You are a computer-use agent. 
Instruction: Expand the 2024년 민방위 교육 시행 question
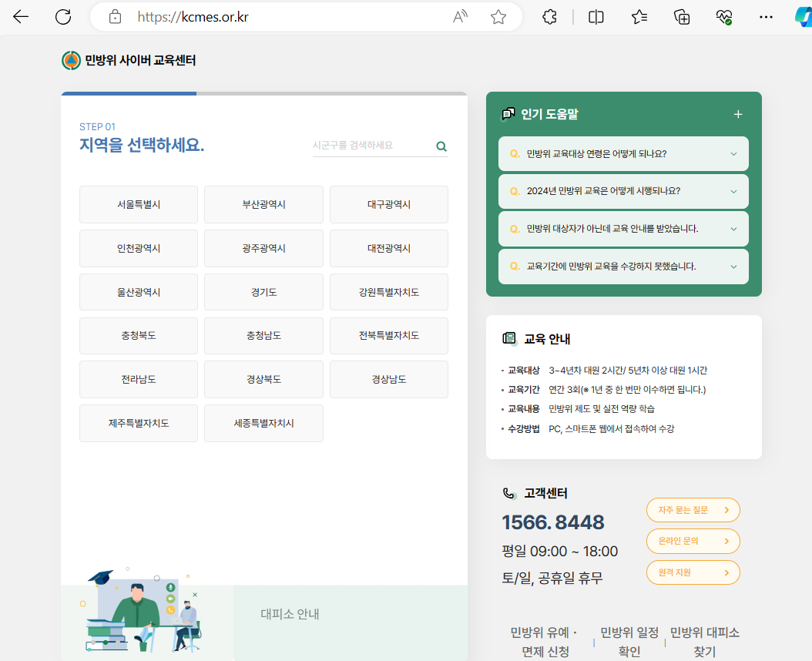coord(623,191)
